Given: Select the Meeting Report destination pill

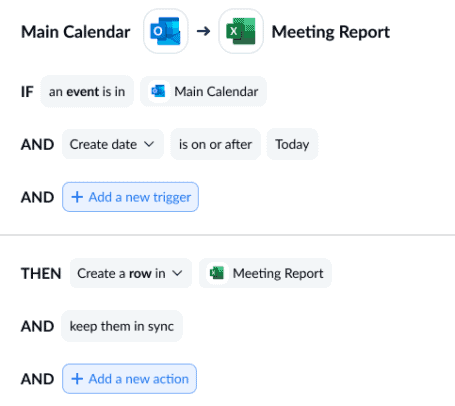Looking at the screenshot, I should pos(265,273).
